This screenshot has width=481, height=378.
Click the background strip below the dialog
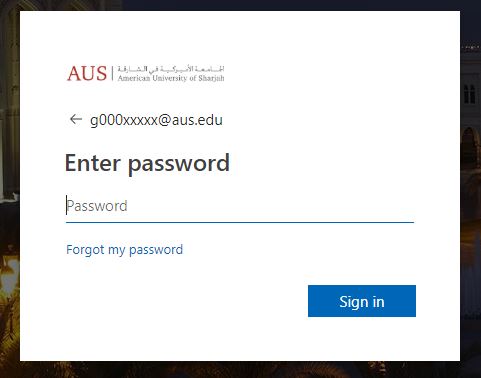240,369
